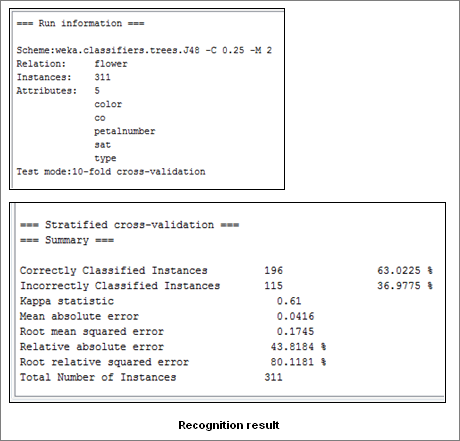Select the 'petalnumber' attribute
The image size is (460, 441).
[125, 131]
